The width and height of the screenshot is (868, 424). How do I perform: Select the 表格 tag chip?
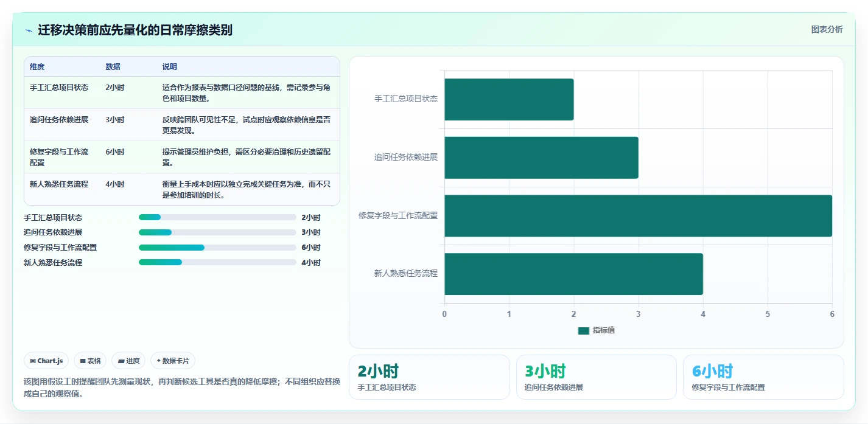pyautogui.click(x=90, y=361)
